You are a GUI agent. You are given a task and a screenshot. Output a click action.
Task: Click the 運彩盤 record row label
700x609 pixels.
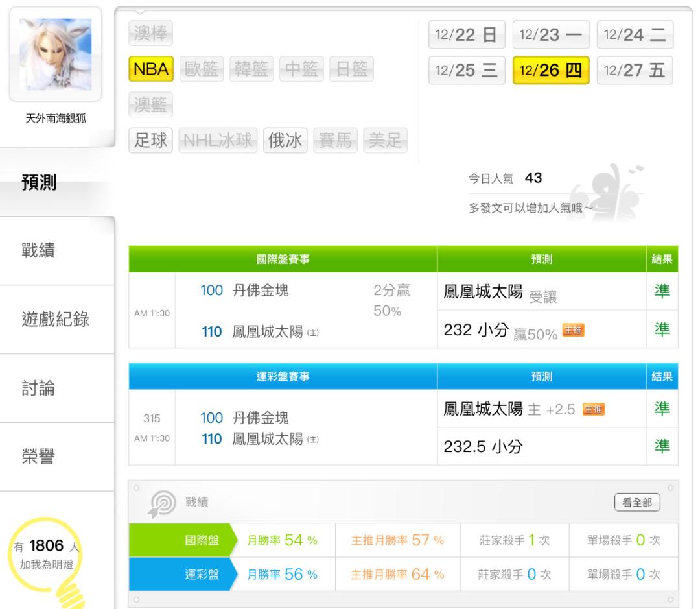[x=184, y=574]
